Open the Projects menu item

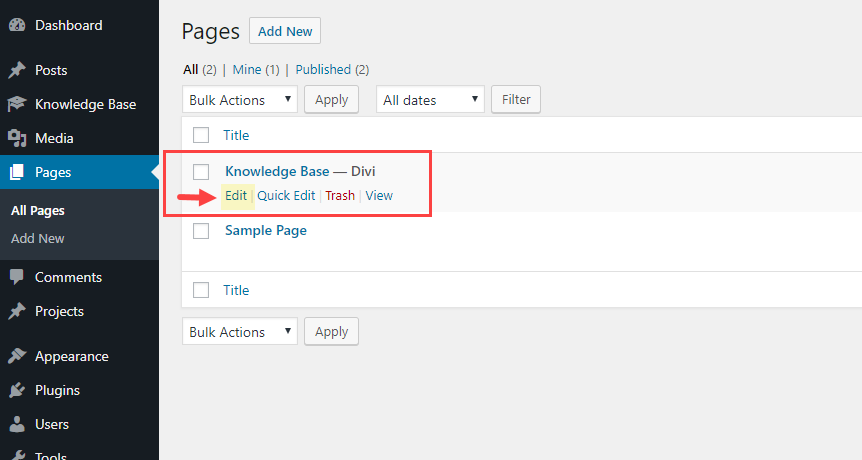[x=59, y=312]
